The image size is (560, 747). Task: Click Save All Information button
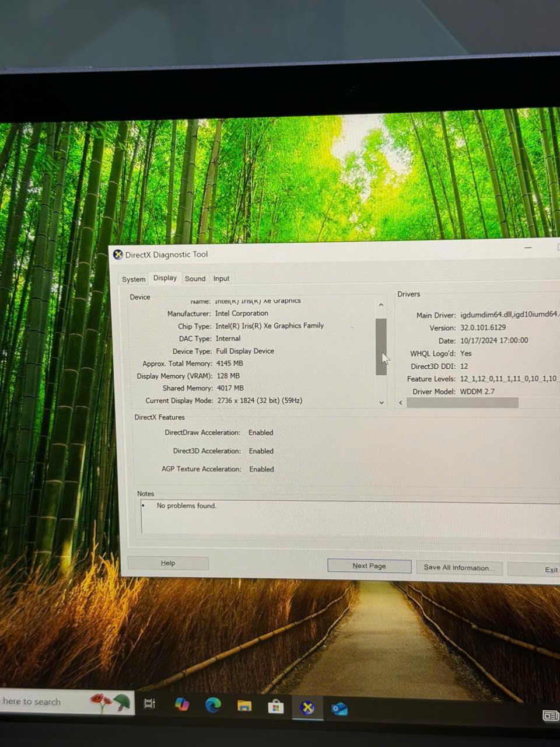click(x=459, y=567)
